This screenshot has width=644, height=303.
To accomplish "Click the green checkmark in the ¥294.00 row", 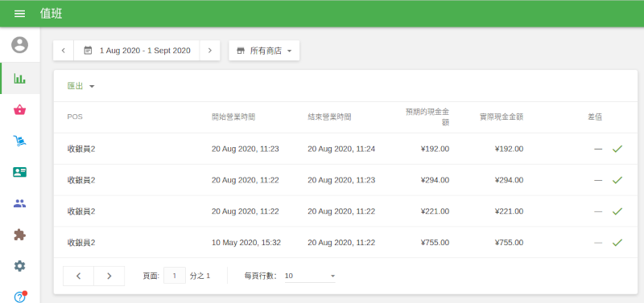I will tap(617, 180).
